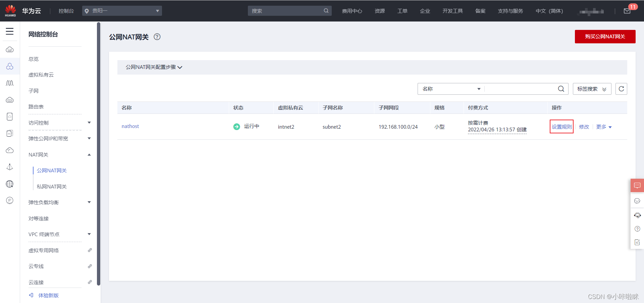Open the 更多 actions dropdown
This screenshot has width=644, height=303.
click(604, 127)
